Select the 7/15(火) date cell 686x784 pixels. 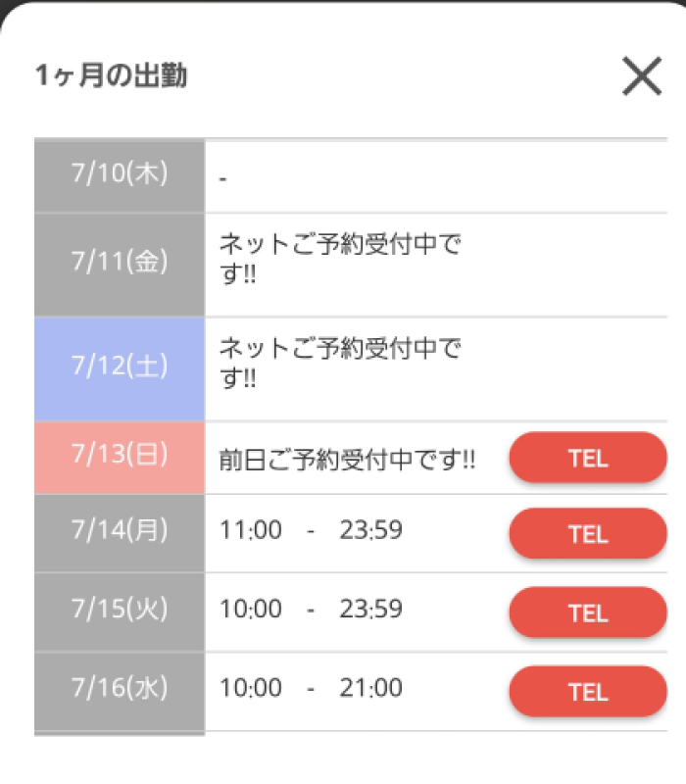[120, 612]
